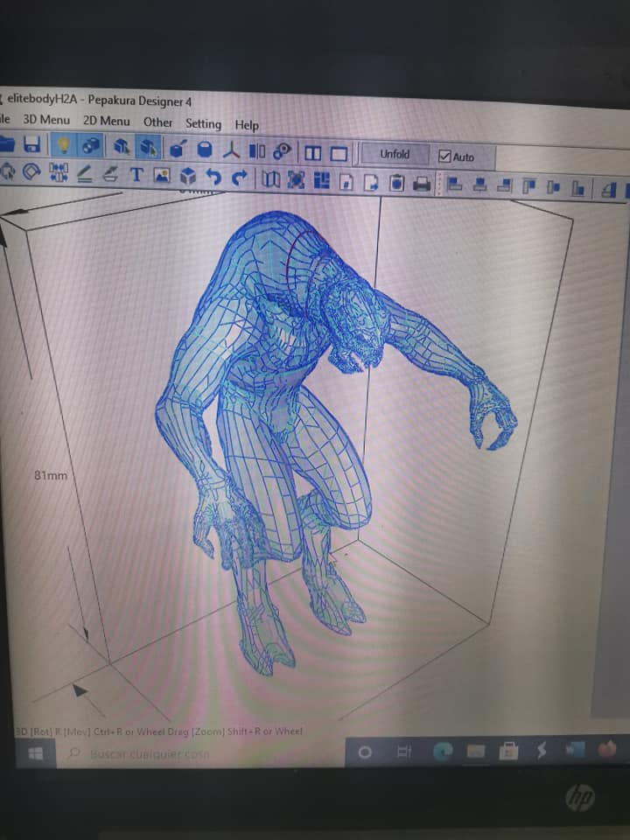Image resolution: width=630 pixels, height=840 pixels.
Task: Select the edge color line tool
Action: (x=85, y=173)
